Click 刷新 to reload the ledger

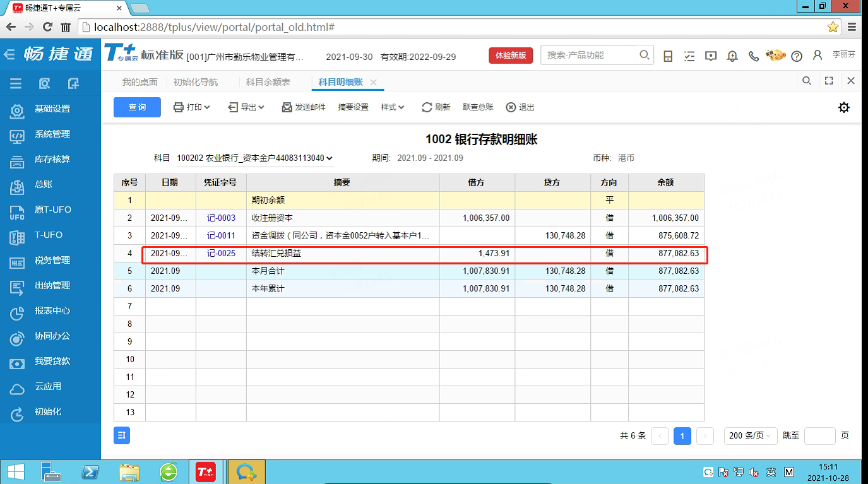coord(436,107)
